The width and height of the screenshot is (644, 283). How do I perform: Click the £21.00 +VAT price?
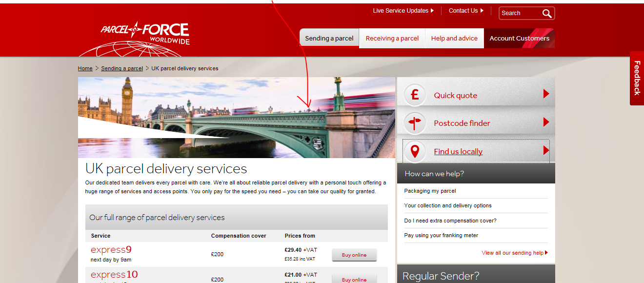pyautogui.click(x=301, y=275)
